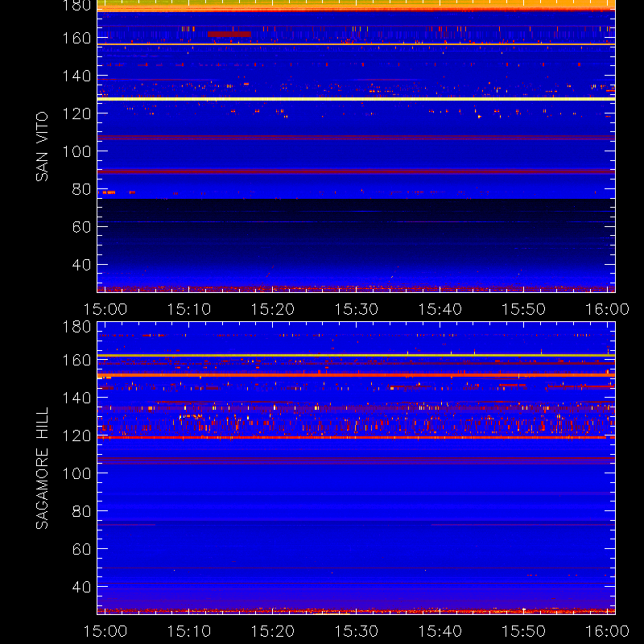The image size is (644, 644).
Task: Click 15:20 time label under SAN VITO plot
Action: point(273,309)
